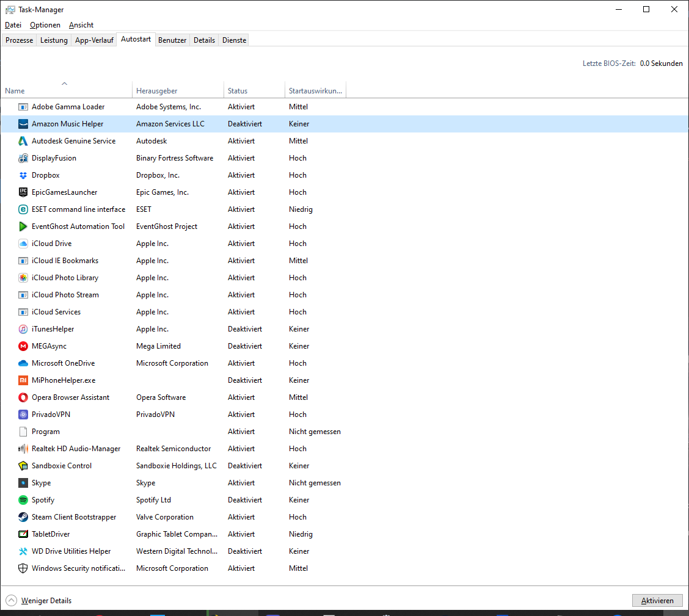
Task: Click Binary Fortress Software publisher cell
Action: (175, 158)
